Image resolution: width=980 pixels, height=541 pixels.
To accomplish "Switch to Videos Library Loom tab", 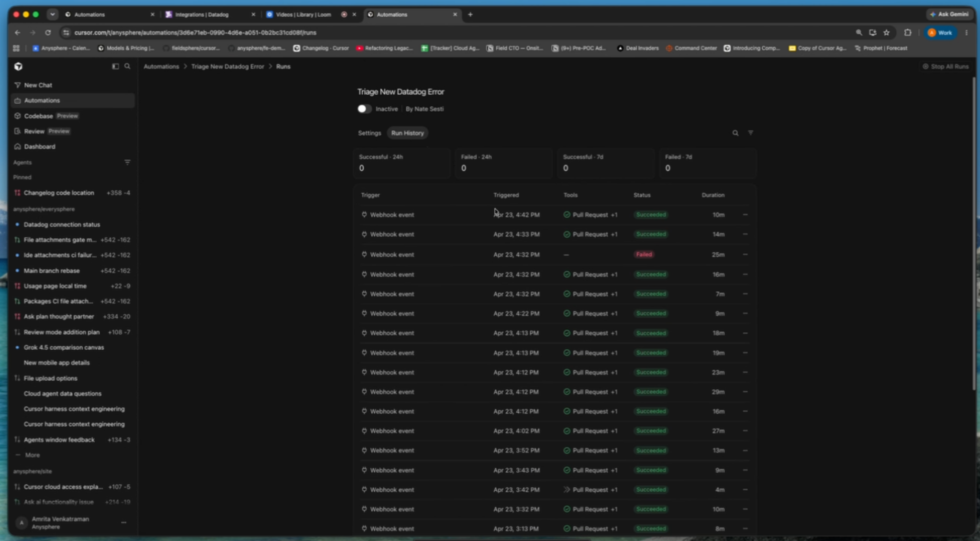I will click(x=311, y=14).
